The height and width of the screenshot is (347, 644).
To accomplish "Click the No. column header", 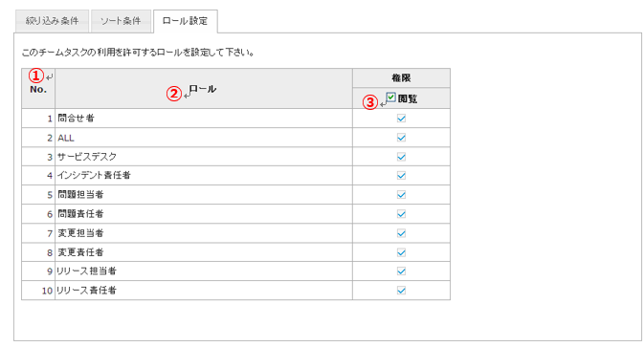I will pos(38,89).
